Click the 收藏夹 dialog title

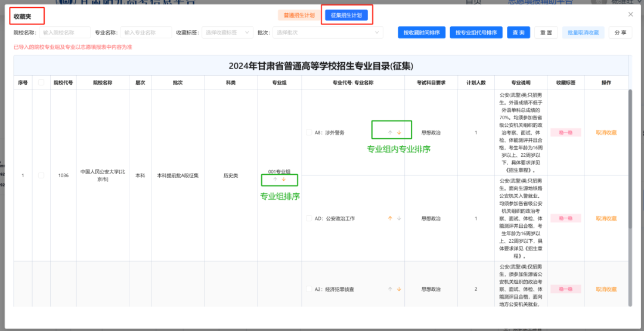(22, 17)
